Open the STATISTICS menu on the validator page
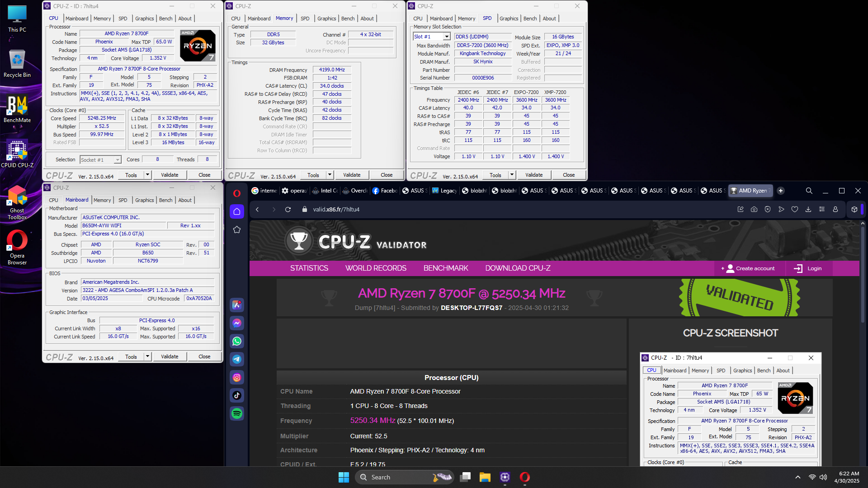The image size is (868, 488). [309, 268]
